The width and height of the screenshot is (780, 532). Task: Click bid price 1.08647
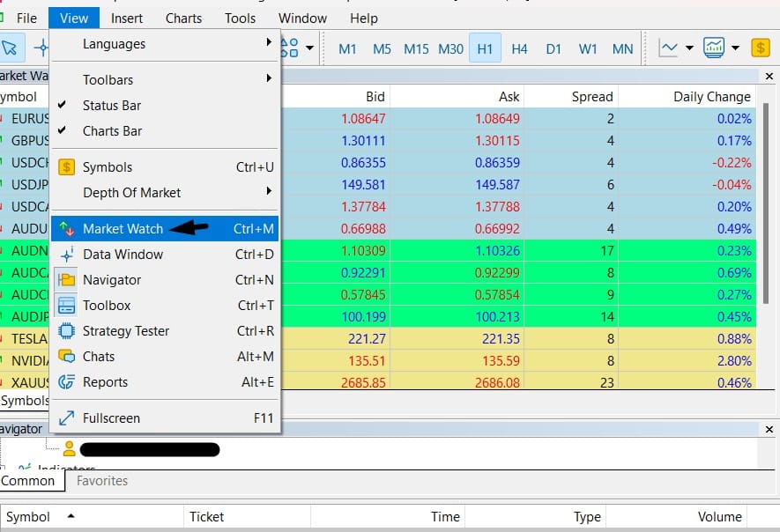click(x=363, y=119)
